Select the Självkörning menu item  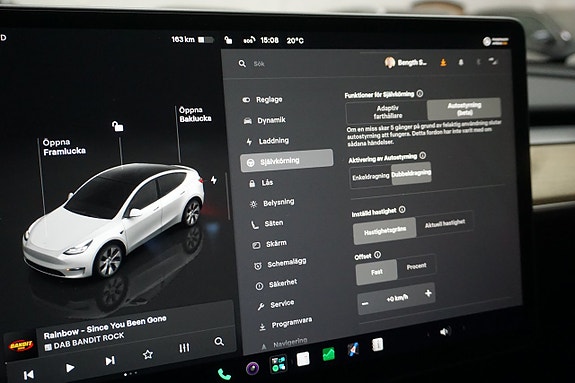click(x=287, y=160)
